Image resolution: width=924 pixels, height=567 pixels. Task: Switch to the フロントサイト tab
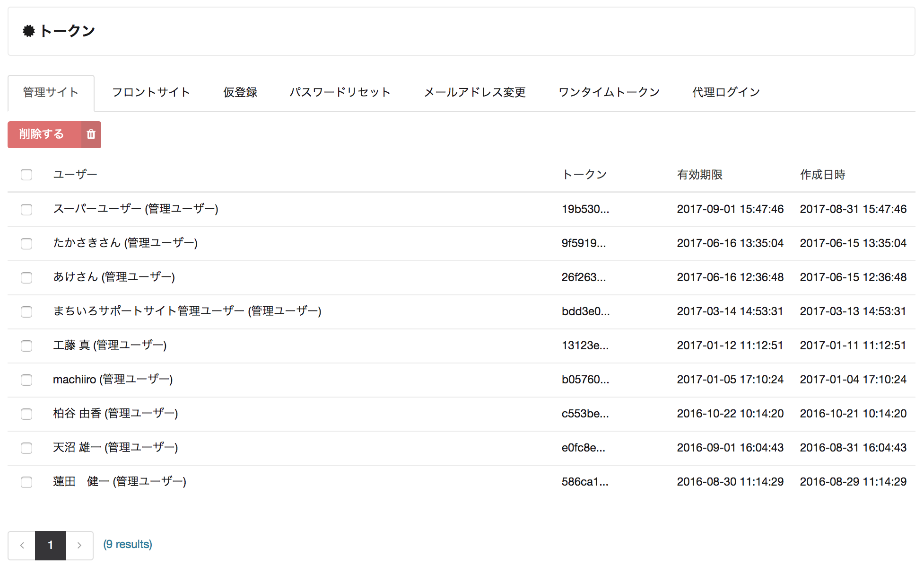tap(151, 93)
